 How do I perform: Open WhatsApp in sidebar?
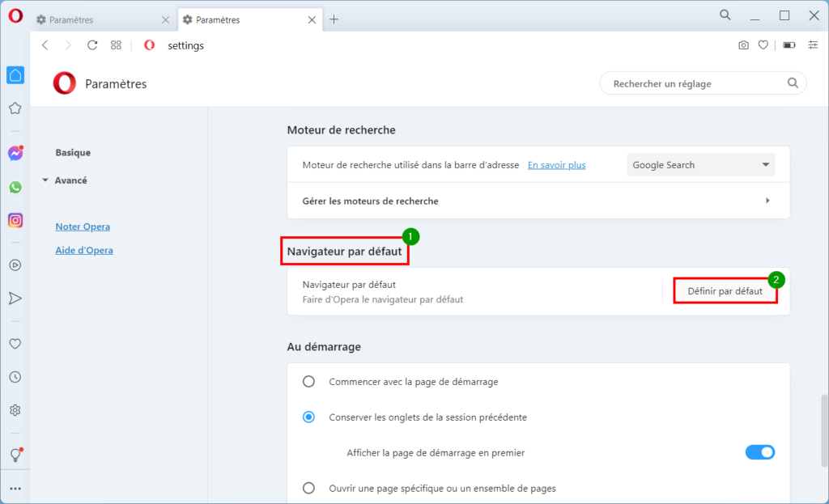coord(15,187)
